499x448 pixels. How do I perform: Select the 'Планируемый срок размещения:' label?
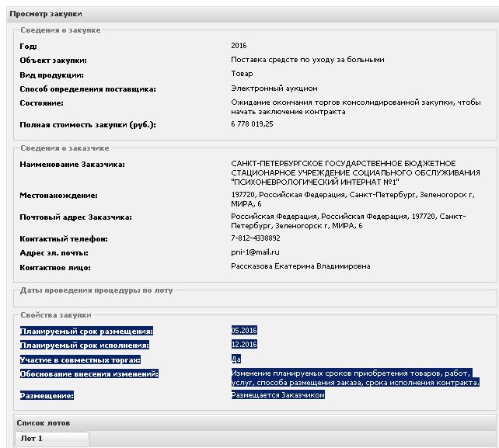pyautogui.click(x=86, y=331)
